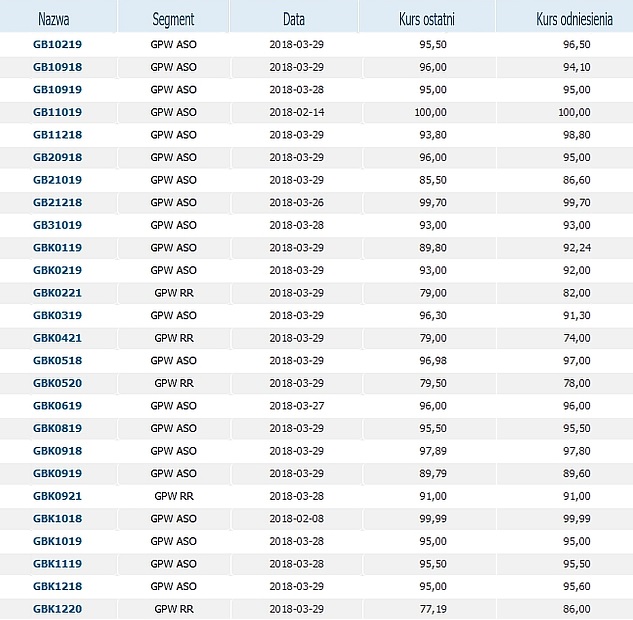This screenshot has width=633, height=620.
Task: Open the GB11019 bond link
Action: [57, 112]
